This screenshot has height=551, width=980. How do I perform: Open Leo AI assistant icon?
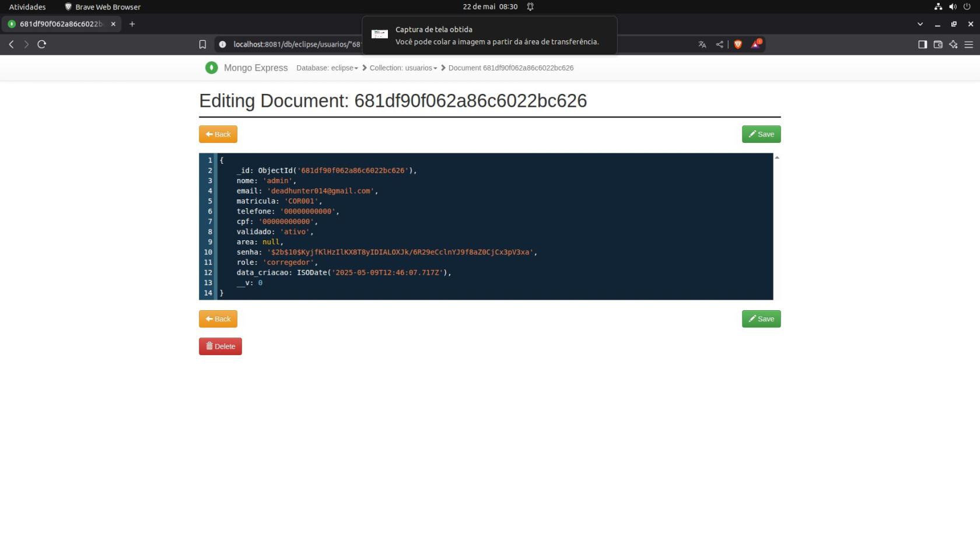click(x=953, y=44)
